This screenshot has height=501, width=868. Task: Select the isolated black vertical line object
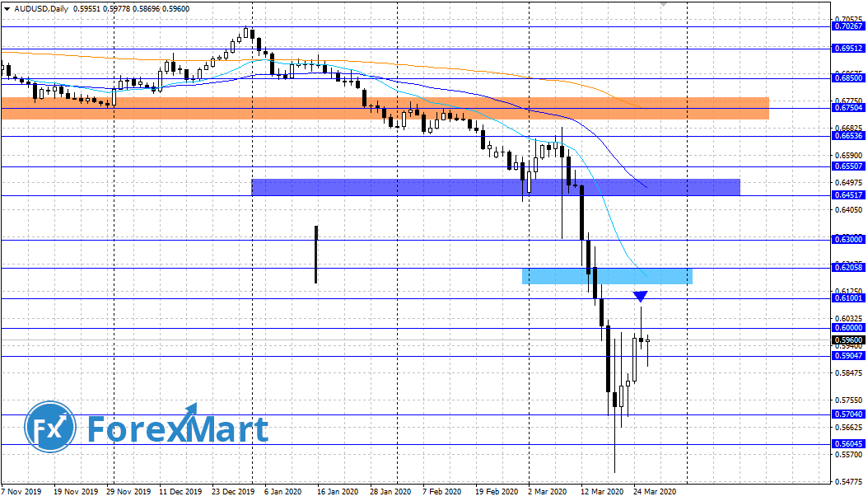pos(316,255)
